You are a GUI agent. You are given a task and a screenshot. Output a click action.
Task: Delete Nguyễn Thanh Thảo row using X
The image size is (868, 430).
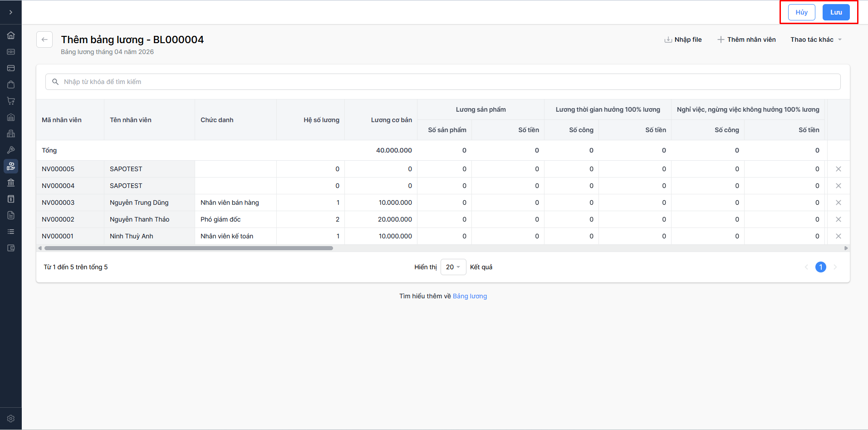[x=838, y=219]
